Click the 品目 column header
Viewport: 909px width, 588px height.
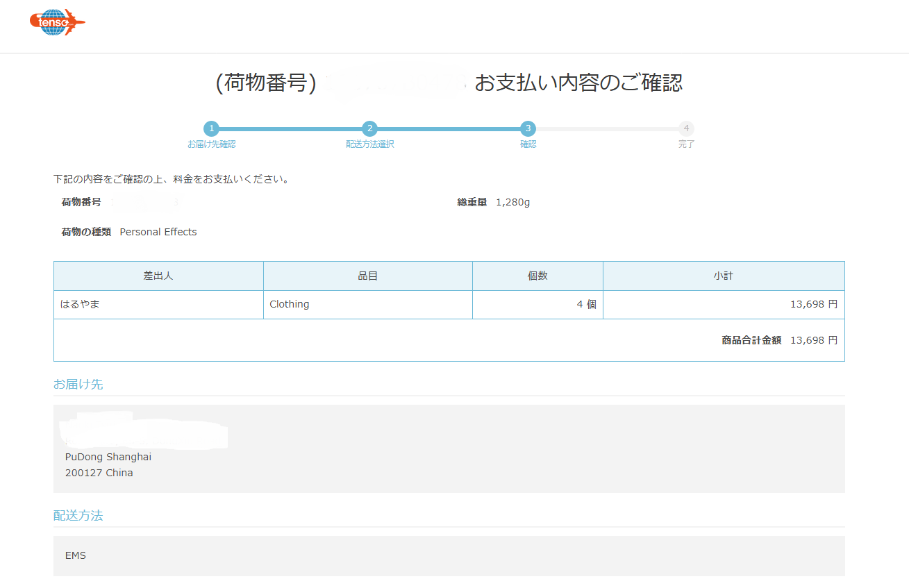click(367, 276)
